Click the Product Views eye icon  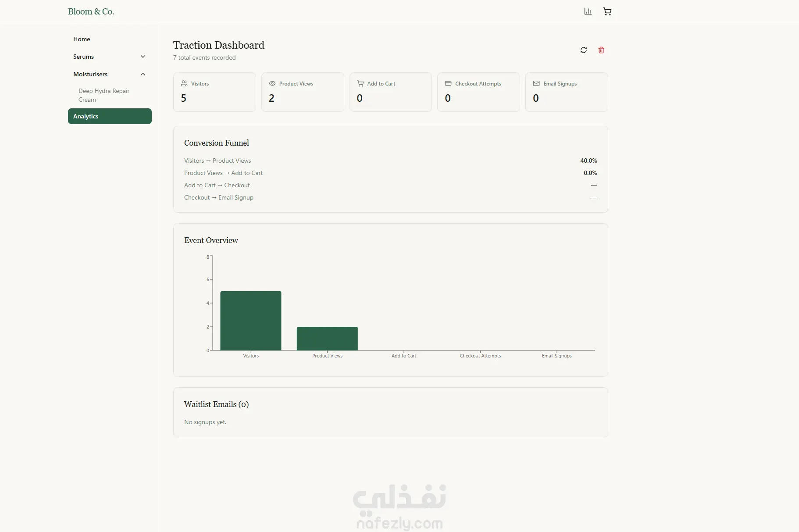point(272,83)
